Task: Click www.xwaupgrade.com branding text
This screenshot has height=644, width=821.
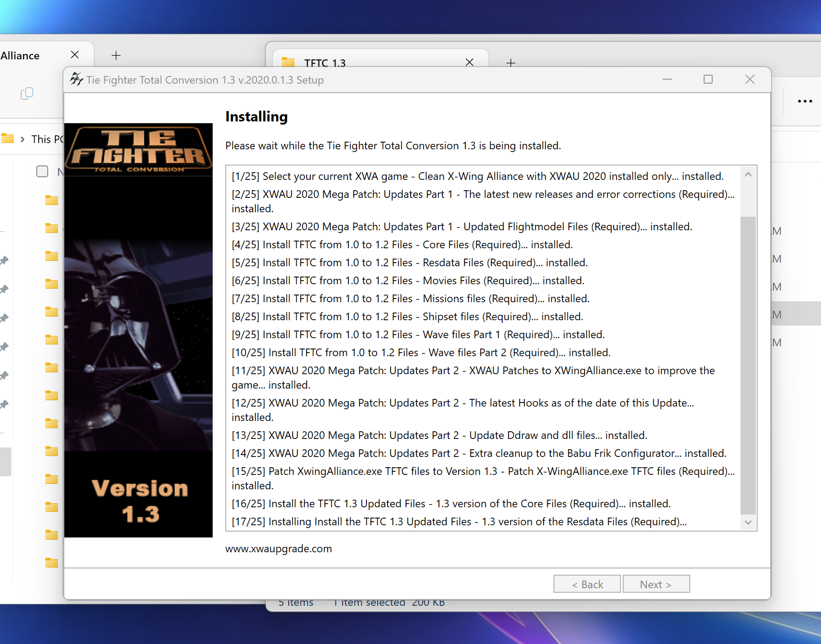Action: coord(279,549)
